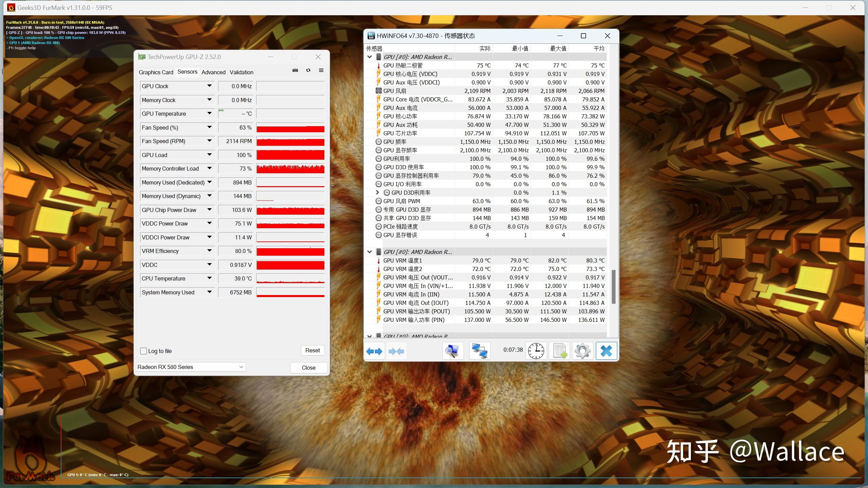
Task: Collapse GPU [#0] AMD Radeon R... first section
Action: [370, 57]
